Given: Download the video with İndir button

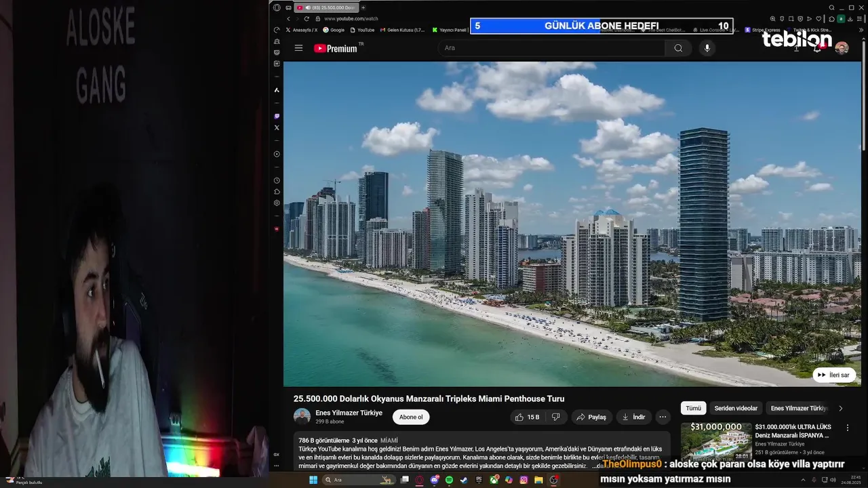Looking at the screenshot, I should [633, 417].
